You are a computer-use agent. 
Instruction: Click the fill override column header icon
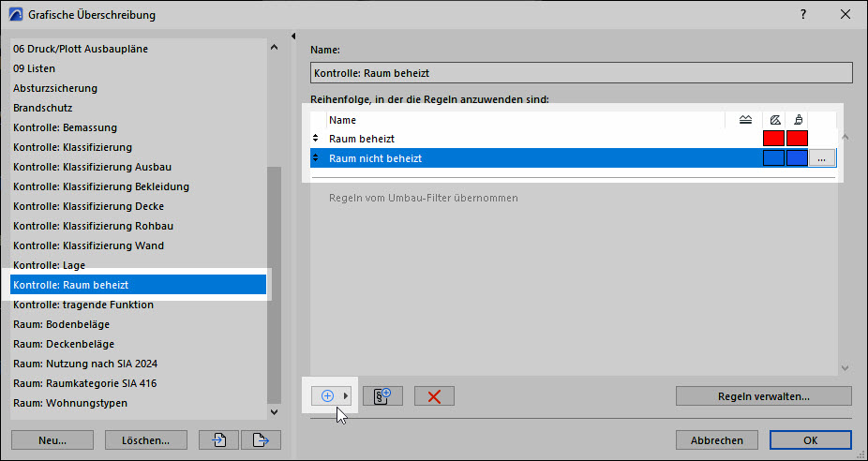pyautogui.click(x=774, y=120)
